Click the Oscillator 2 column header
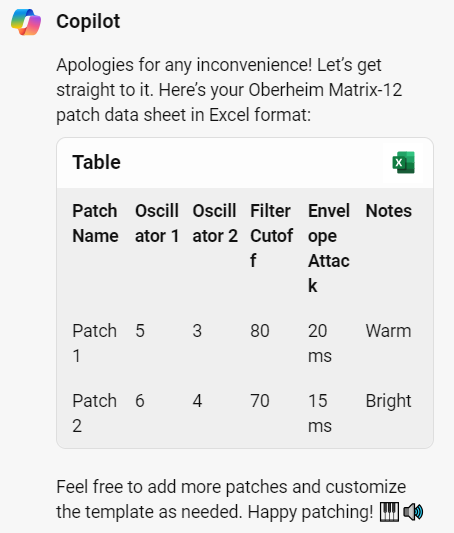Screen dimensions: 454x533 point(215,223)
